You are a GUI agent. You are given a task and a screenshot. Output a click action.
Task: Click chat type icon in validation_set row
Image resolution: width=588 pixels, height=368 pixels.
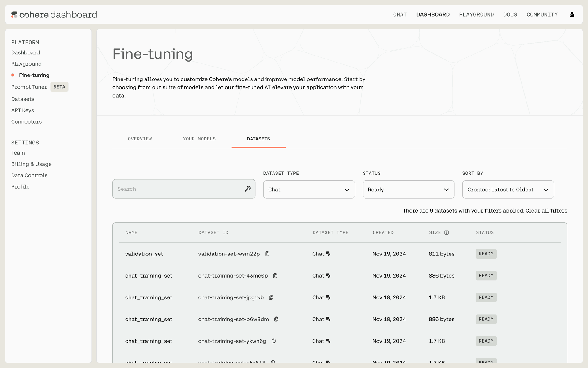tap(328, 254)
